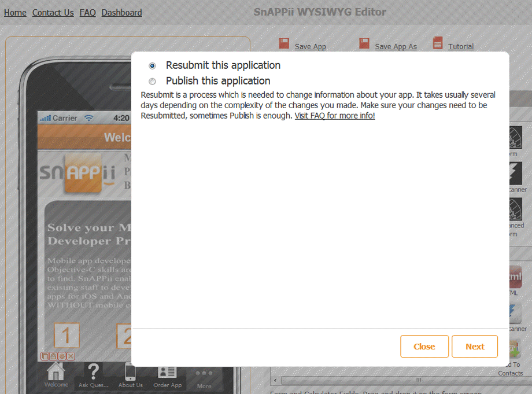The image size is (532, 394).
Task: Open the Dashboard link
Action: click(121, 13)
